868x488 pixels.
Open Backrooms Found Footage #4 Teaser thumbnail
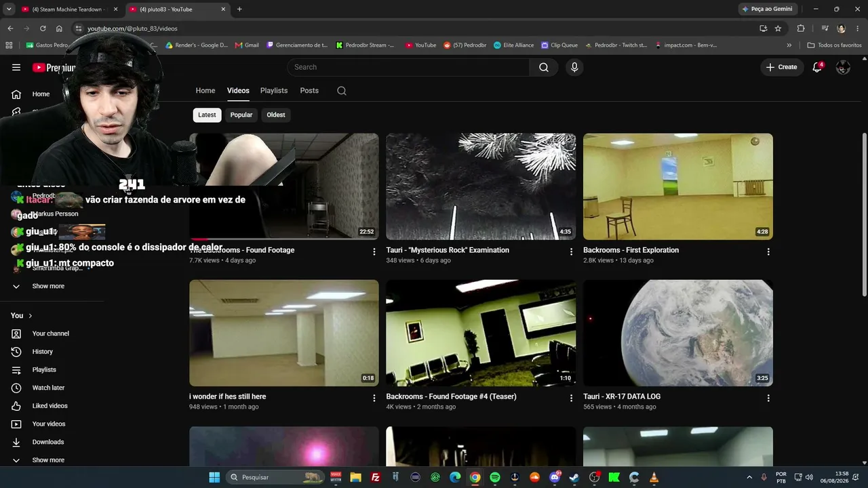click(x=481, y=333)
